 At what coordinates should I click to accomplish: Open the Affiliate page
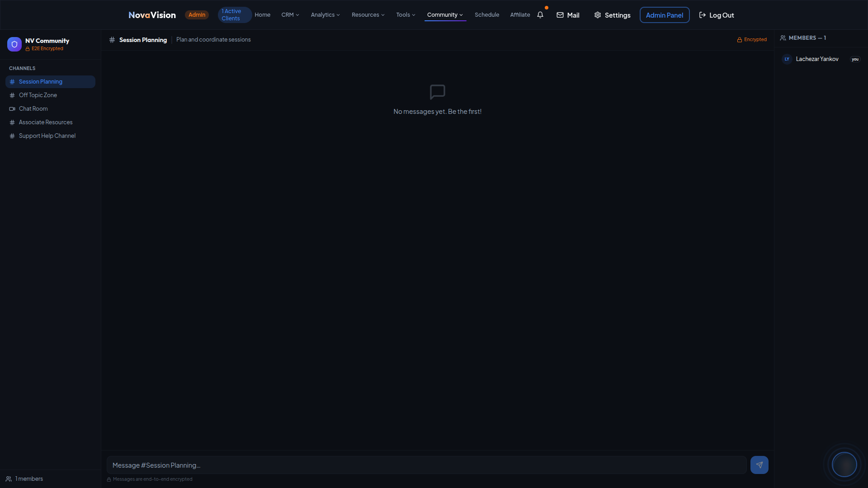[520, 15]
